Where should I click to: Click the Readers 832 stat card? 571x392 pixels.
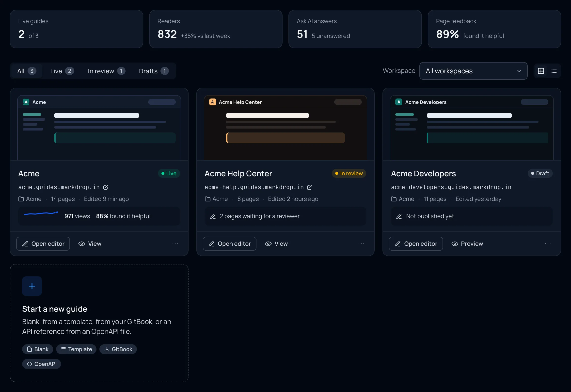[216, 29]
